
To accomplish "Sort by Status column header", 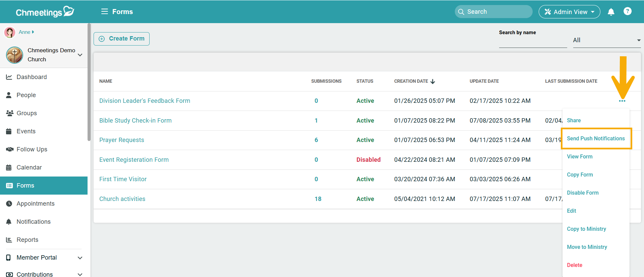I will (x=365, y=81).
